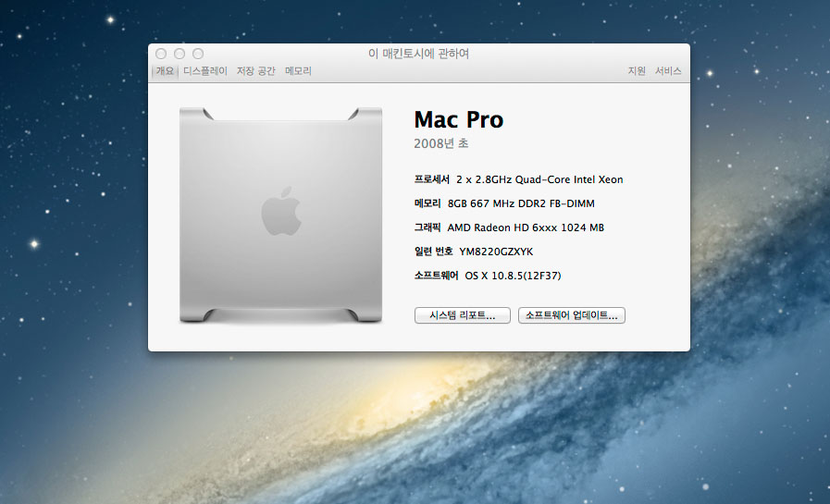Select the 저장 공간 tab
This screenshot has width=830, height=504.
[255, 71]
